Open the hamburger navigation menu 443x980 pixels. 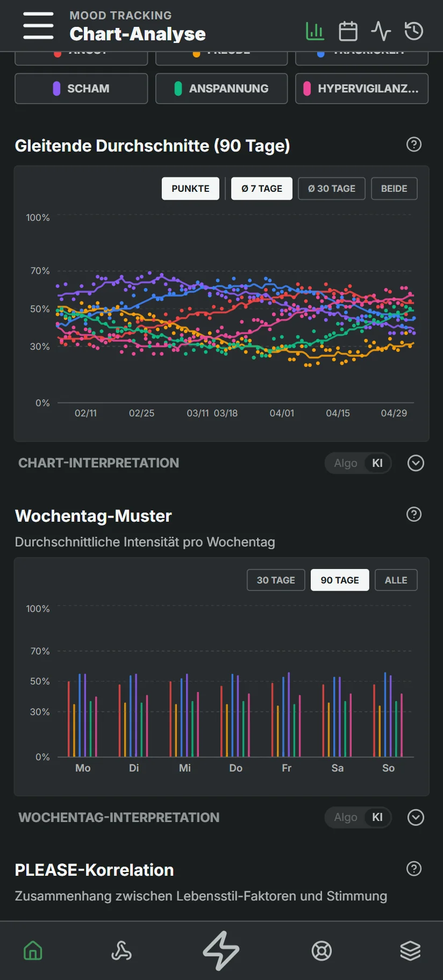click(x=38, y=26)
